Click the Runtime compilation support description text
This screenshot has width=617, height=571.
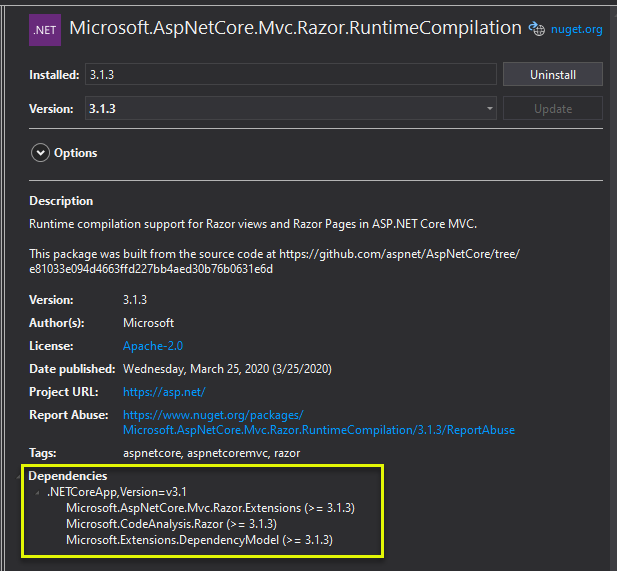pyautogui.click(x=253, y=224)
